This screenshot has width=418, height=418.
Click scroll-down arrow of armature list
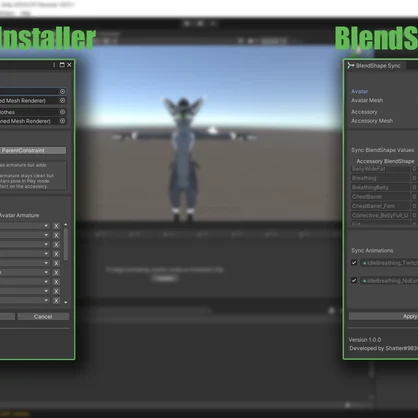[66, 302]
